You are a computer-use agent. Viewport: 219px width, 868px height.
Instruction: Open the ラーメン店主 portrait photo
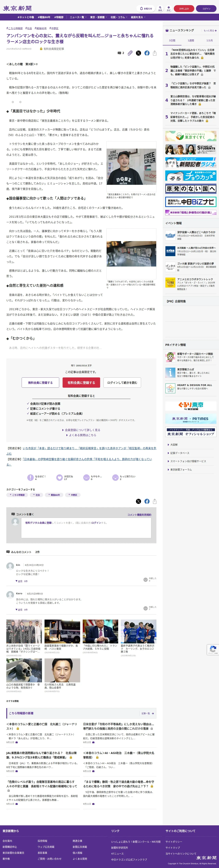click(x=131, y=167)
